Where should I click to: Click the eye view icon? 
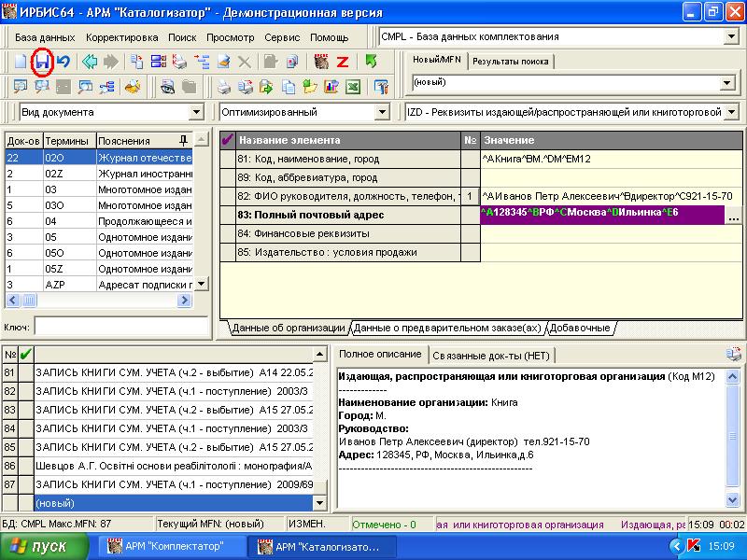pos(167,87)
